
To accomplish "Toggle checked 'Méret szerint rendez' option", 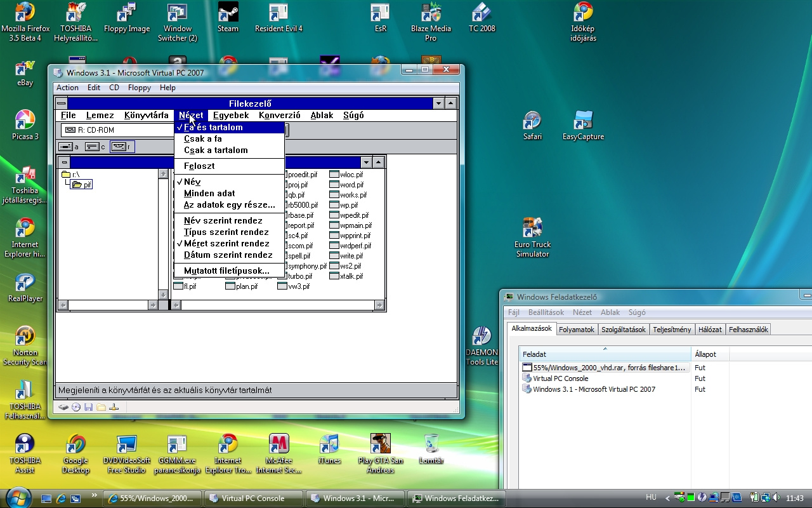I will 229,243.
